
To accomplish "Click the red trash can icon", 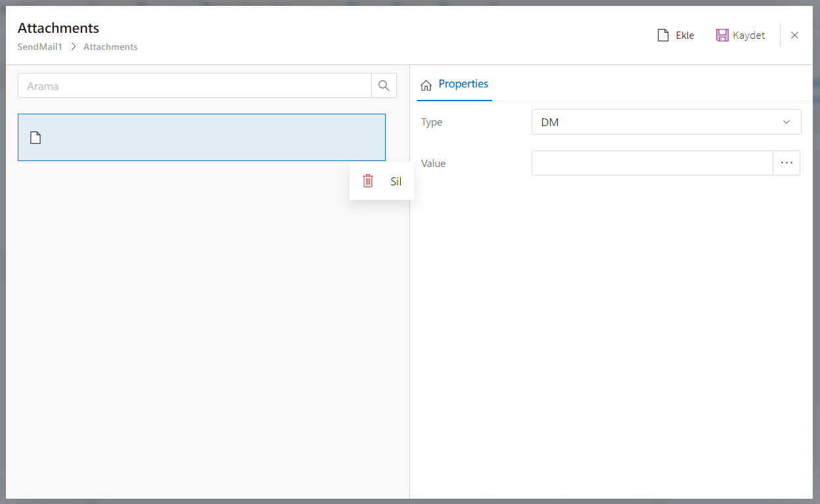I will tap(368, 181).
